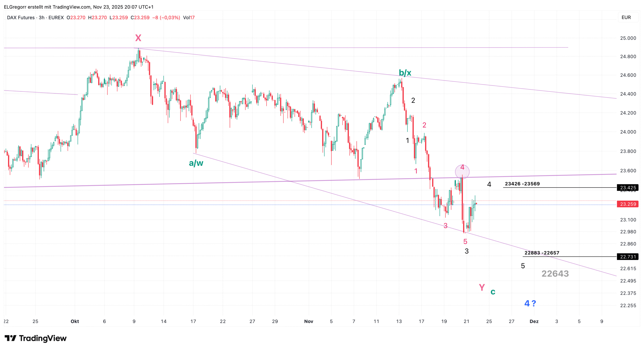
Task: Select the pink wave 5 label
Action: [465, 241]
